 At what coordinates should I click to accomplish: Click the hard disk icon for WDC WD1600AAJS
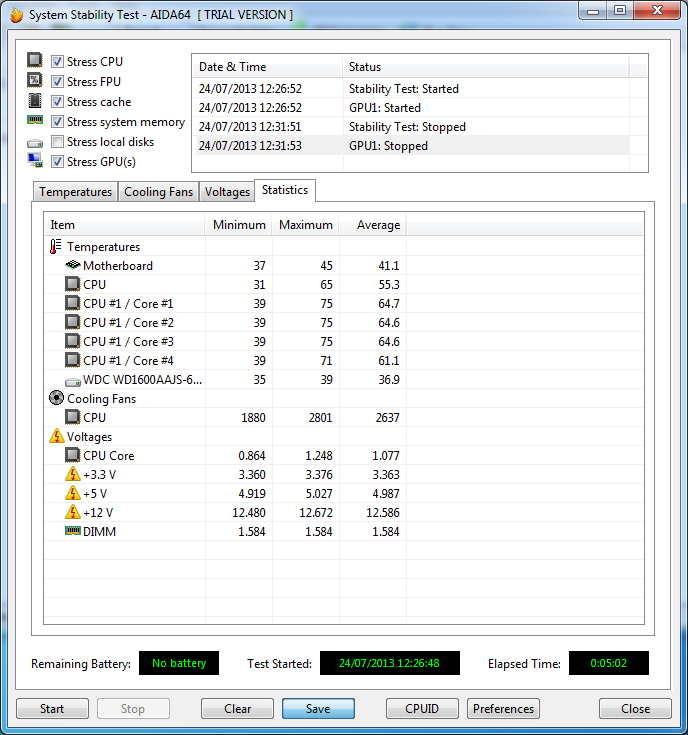(x=72, y=380)
